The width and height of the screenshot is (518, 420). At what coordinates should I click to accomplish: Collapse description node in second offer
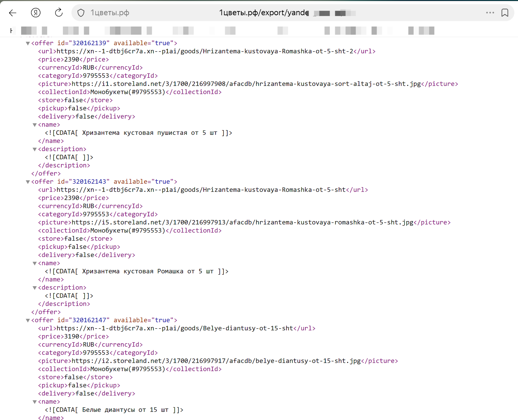(x=35, y=288)
